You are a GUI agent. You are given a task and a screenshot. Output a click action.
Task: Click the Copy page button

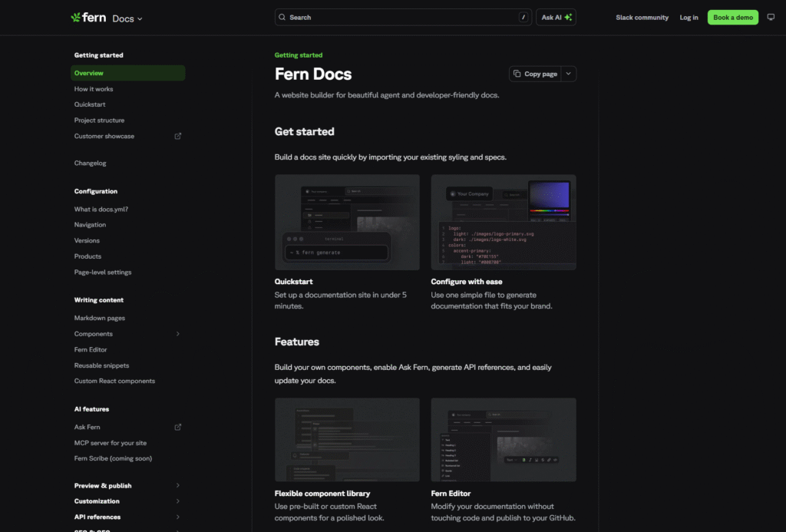[x=535, y=74]
